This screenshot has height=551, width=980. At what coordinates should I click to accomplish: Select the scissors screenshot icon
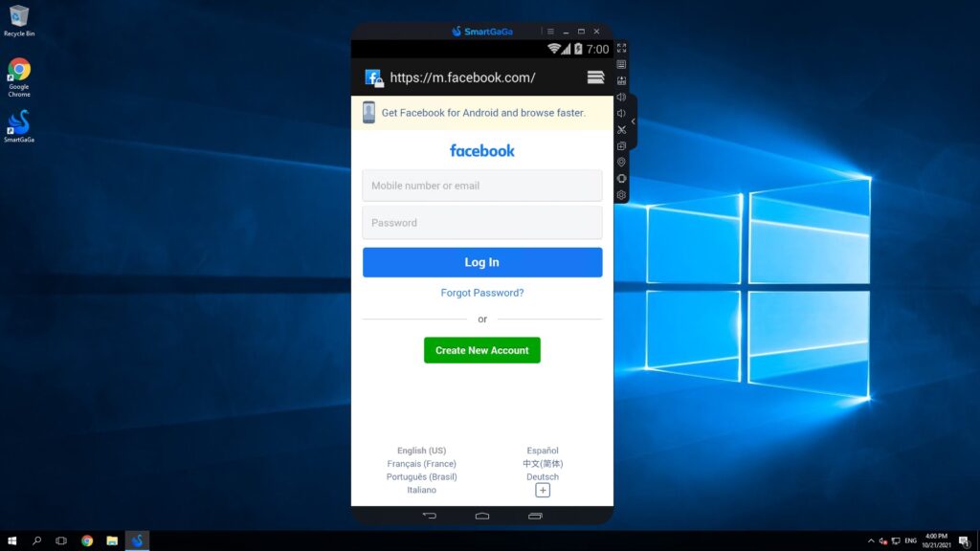click(x=621, y=129)
